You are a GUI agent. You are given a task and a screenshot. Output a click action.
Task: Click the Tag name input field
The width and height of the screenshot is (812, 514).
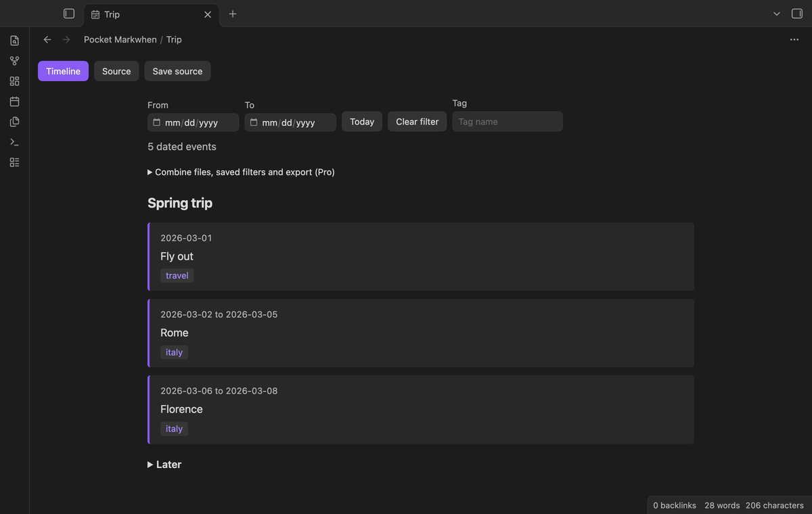507,122
